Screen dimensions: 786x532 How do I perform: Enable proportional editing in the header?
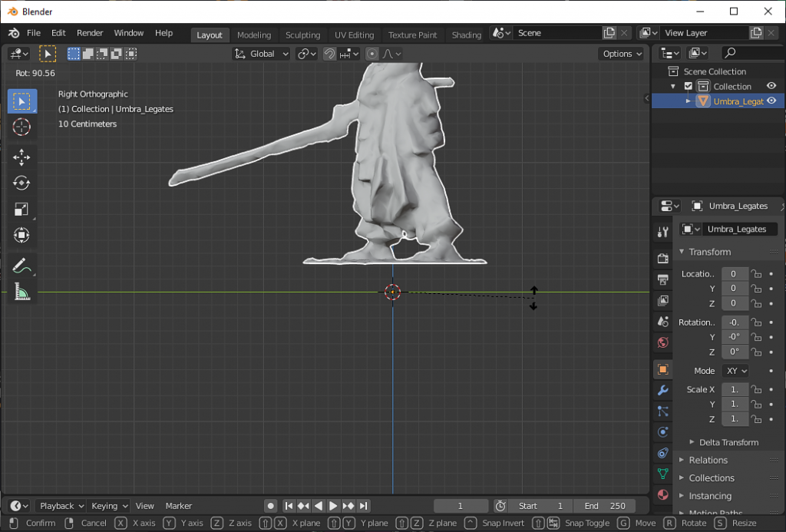[372, 53]
